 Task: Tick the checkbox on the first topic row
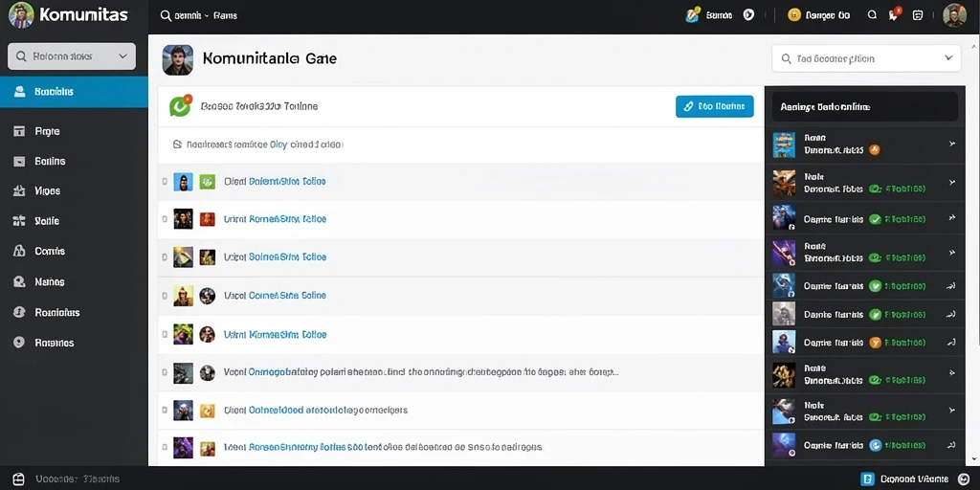165,182
